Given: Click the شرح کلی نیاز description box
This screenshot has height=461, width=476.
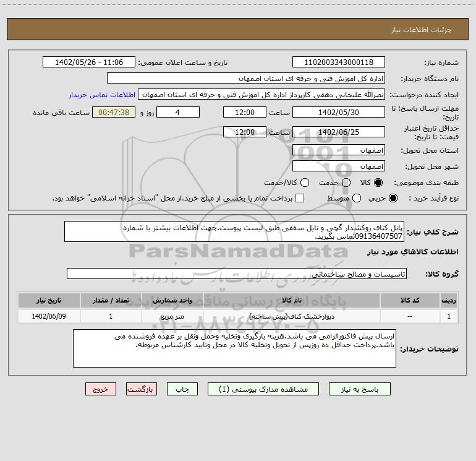Looking at the screenshot, I should [x=234, y=231].
